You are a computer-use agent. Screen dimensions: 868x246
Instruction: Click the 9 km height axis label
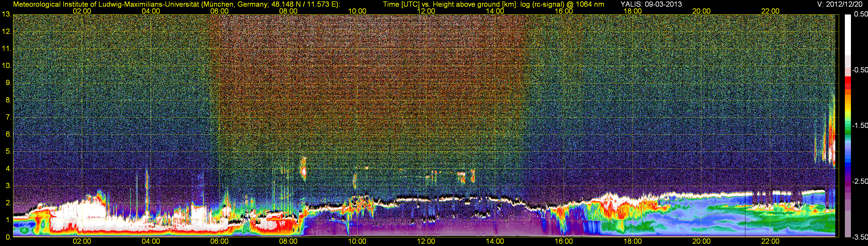8,83
